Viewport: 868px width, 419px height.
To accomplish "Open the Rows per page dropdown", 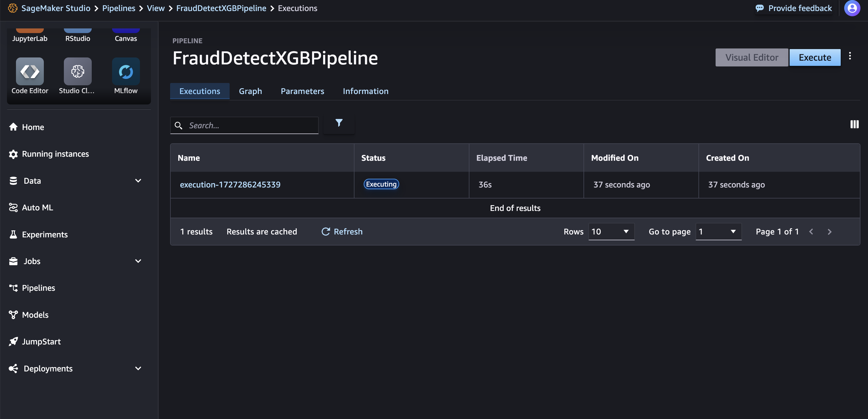I will [x=611, y=231].
